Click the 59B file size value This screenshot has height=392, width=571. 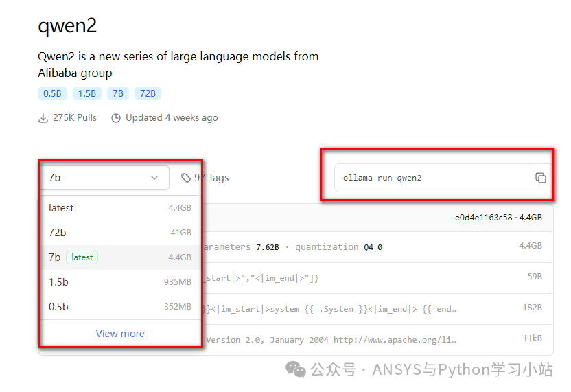point(535,277)
